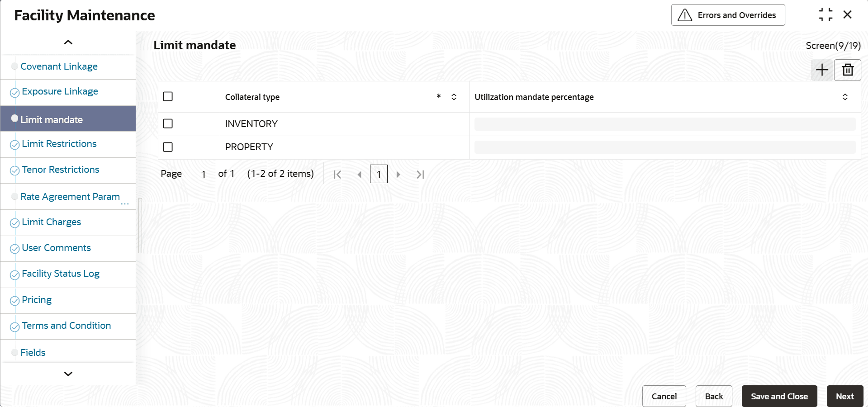868x407 pixels.
Task: Select all rows via header checkbox
Action: coord(168,96)
